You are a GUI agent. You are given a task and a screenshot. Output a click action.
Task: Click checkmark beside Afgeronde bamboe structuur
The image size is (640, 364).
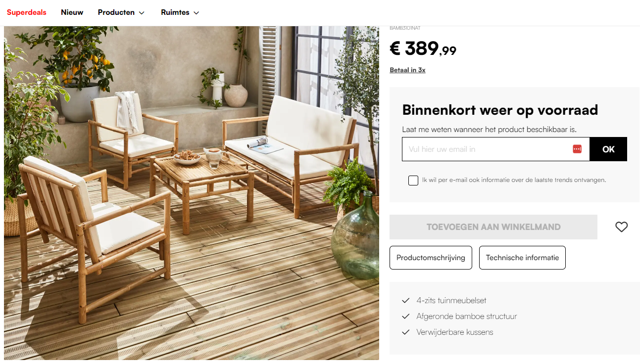(x=406, y=316)
